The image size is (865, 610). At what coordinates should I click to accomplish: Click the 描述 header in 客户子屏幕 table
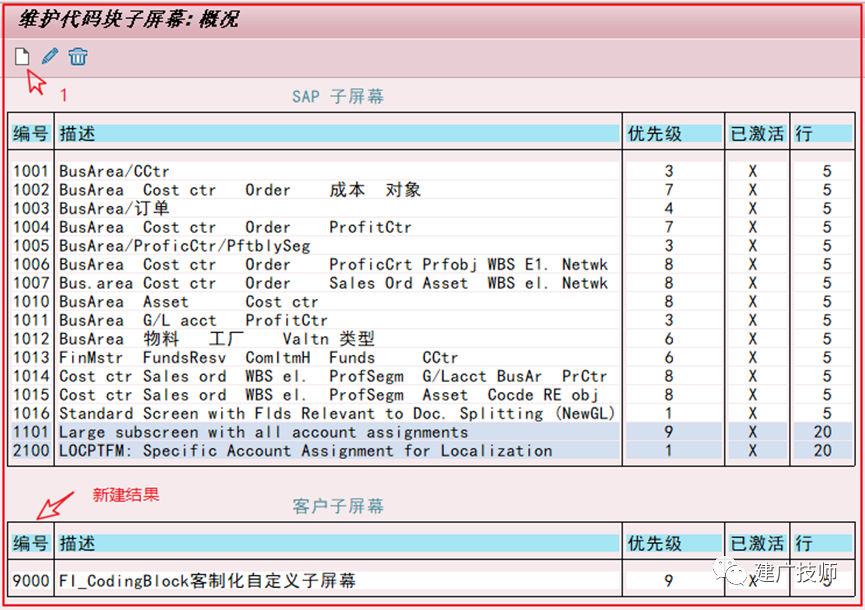[338, 543]
